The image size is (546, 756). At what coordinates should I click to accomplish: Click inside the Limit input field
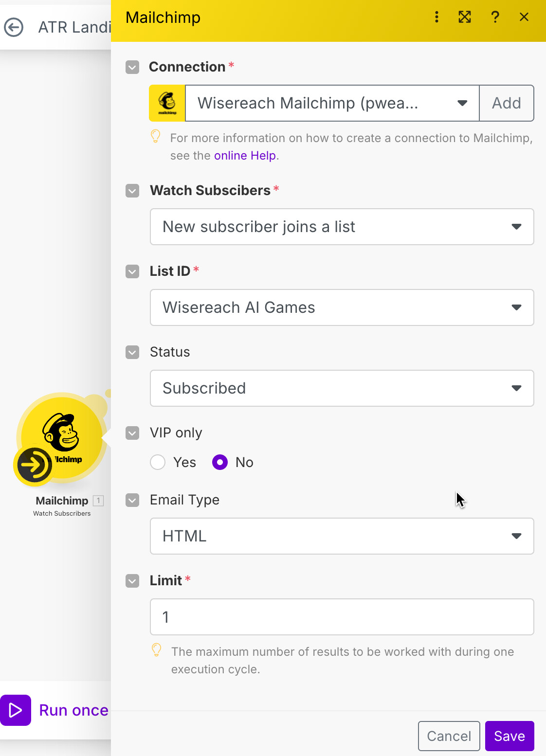[342, 617]
